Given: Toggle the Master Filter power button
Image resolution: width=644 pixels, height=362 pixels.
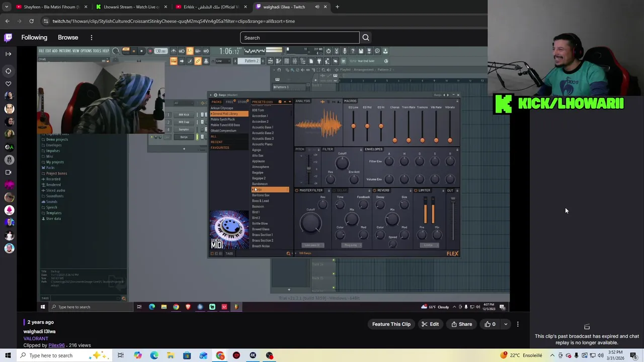Looking at the screenshot, I should 296,191.
